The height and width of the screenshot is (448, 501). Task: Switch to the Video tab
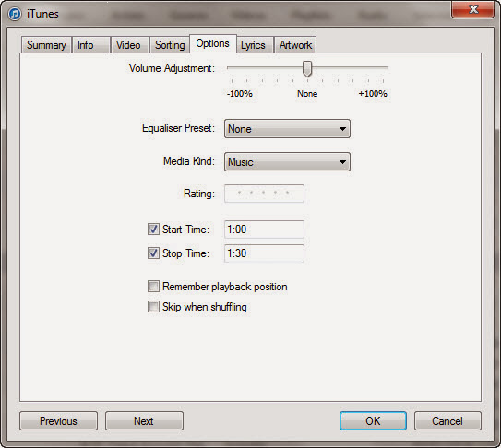[x=130, y=45]
